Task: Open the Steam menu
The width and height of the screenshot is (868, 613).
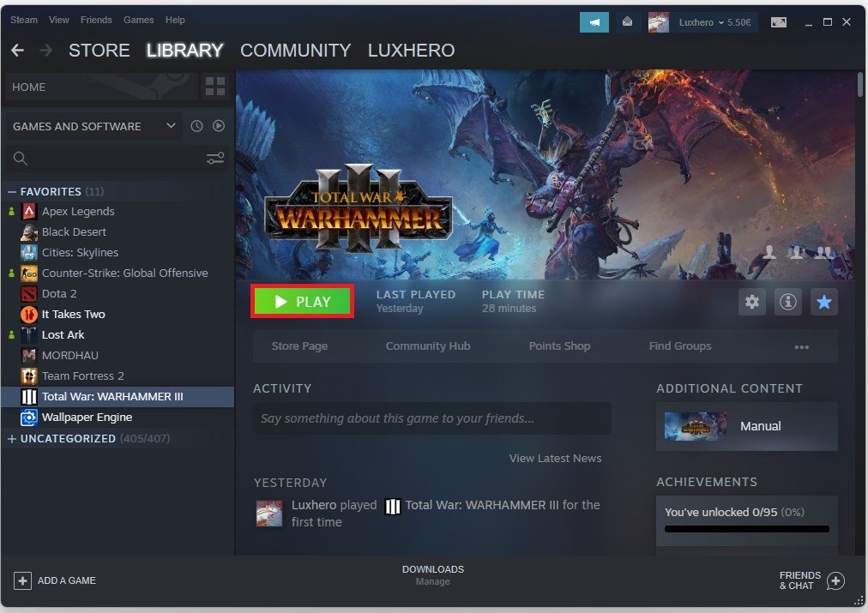Action: click(x=24, y=20)
